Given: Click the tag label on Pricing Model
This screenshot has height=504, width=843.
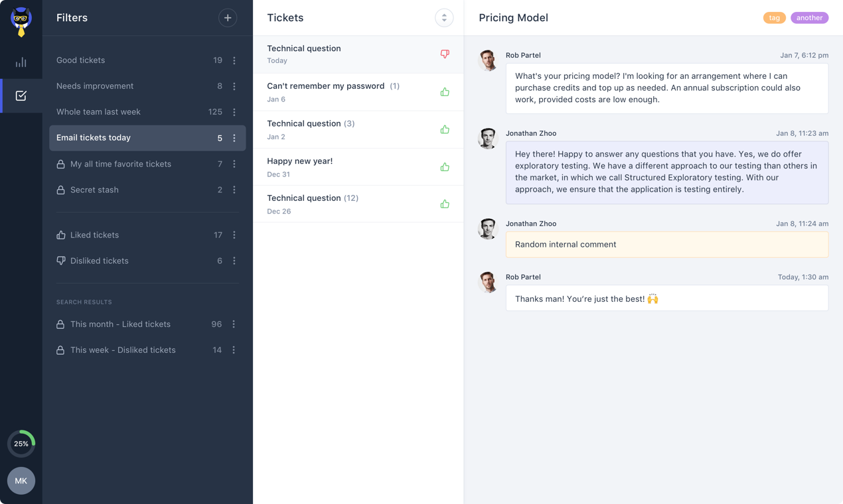Looking at the screenshot, I should click(x=774, y=18).
